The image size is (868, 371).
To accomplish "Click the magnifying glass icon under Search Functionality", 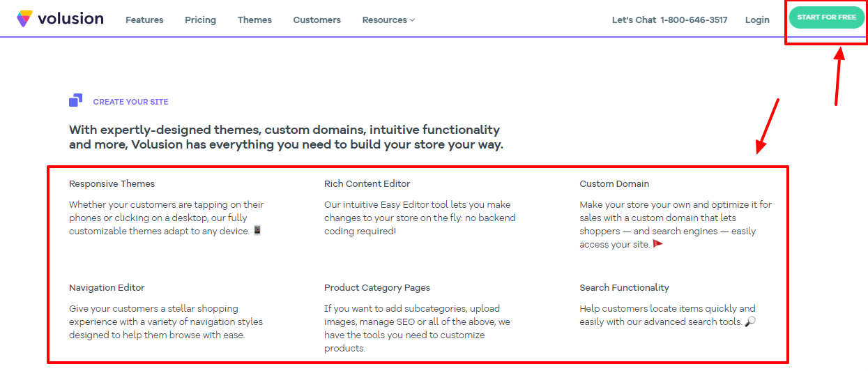I will click(x=750, y=321).
